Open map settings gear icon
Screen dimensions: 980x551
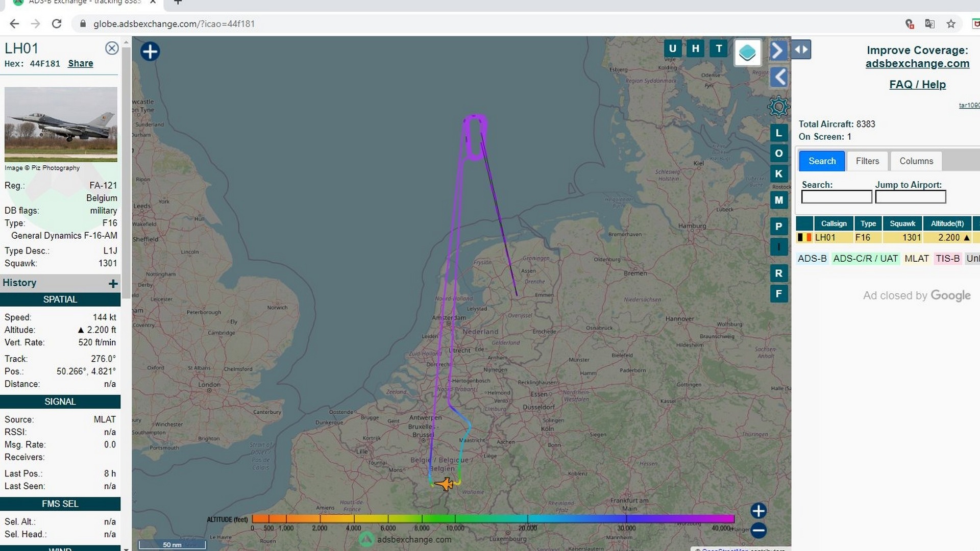(778, 107)
